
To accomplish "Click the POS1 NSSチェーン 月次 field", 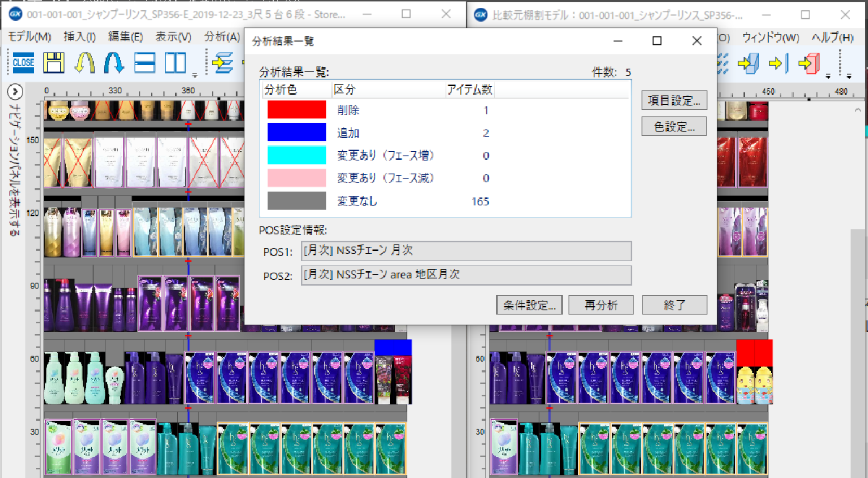I will pyautogui.click(x=467, y=251).
